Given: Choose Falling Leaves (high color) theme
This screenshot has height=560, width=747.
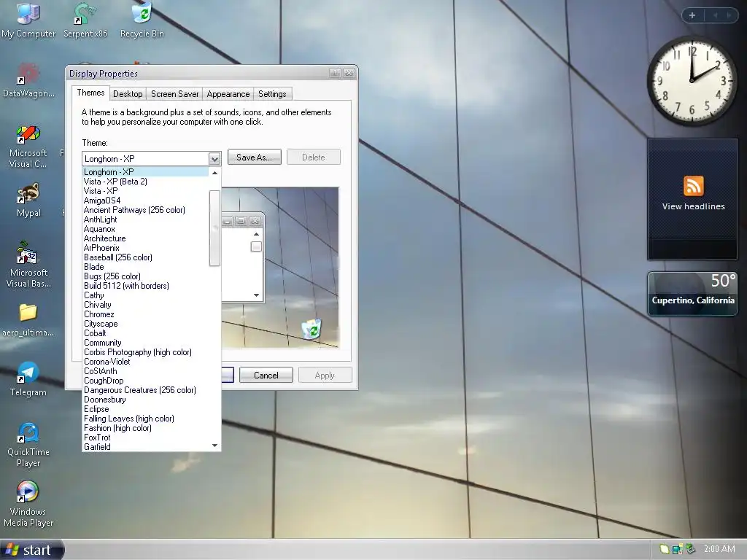Looking at the screenshot, I should (x=145, y=419).
